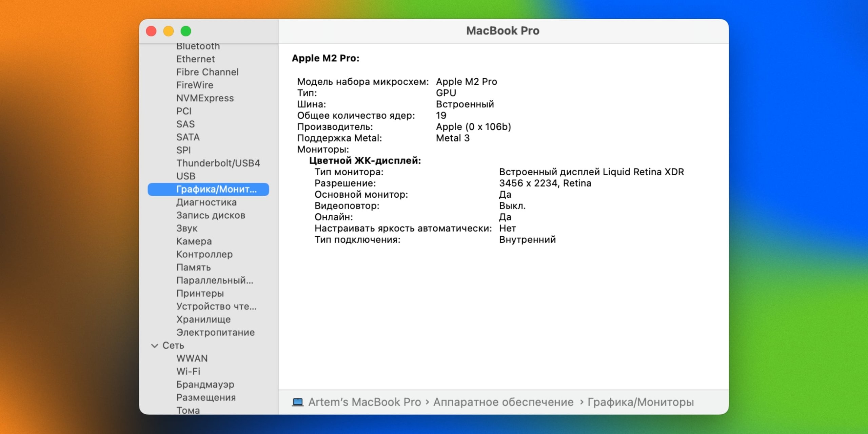
Task: Select Брандмауэр under Сеть
Action: click(x=205, y=384)
